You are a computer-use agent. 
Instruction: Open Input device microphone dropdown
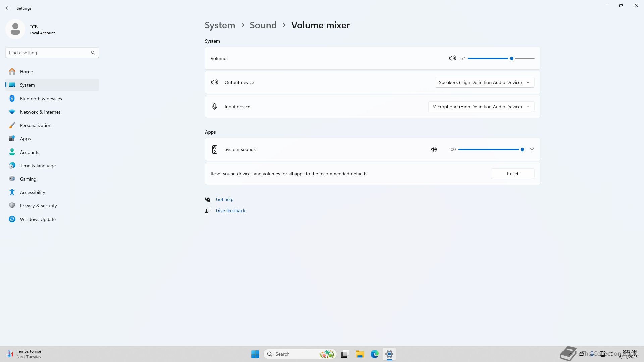coord(481,107)
